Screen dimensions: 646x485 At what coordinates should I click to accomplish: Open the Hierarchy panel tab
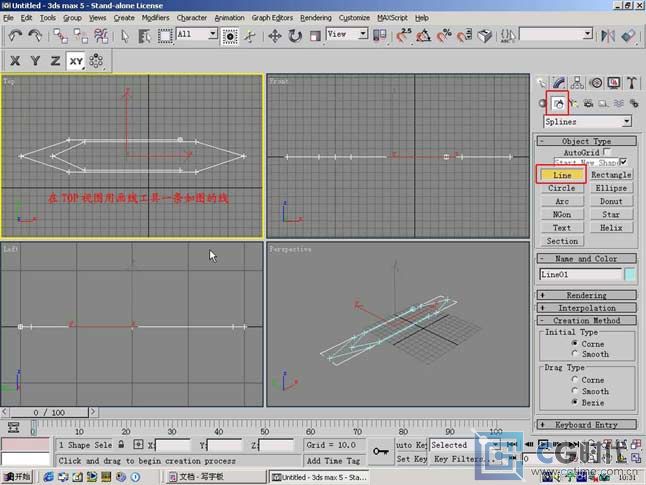click(x=577, y=83)
